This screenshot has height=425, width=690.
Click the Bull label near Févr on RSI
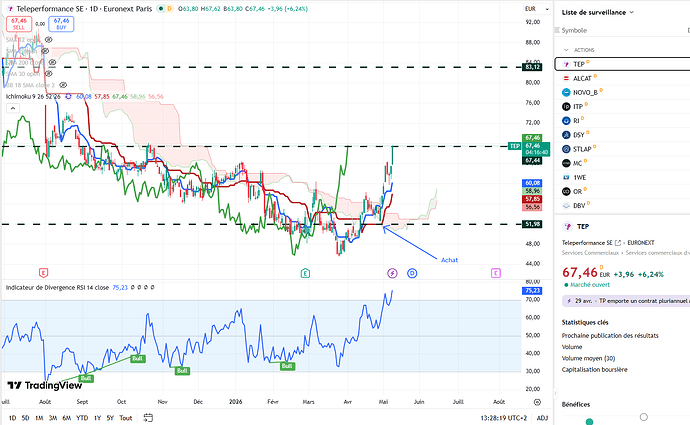click(287, 366)
